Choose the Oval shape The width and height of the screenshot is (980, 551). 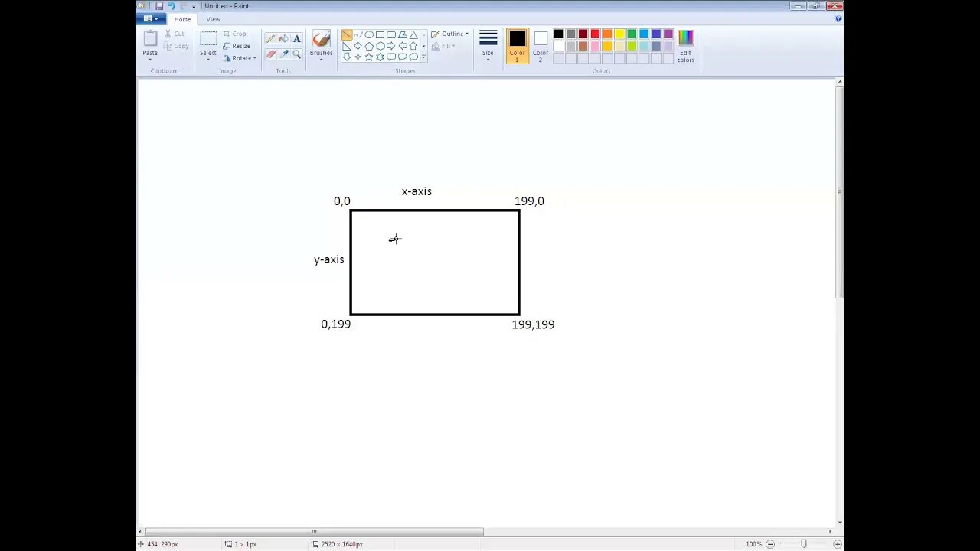[x=369, y=34]
